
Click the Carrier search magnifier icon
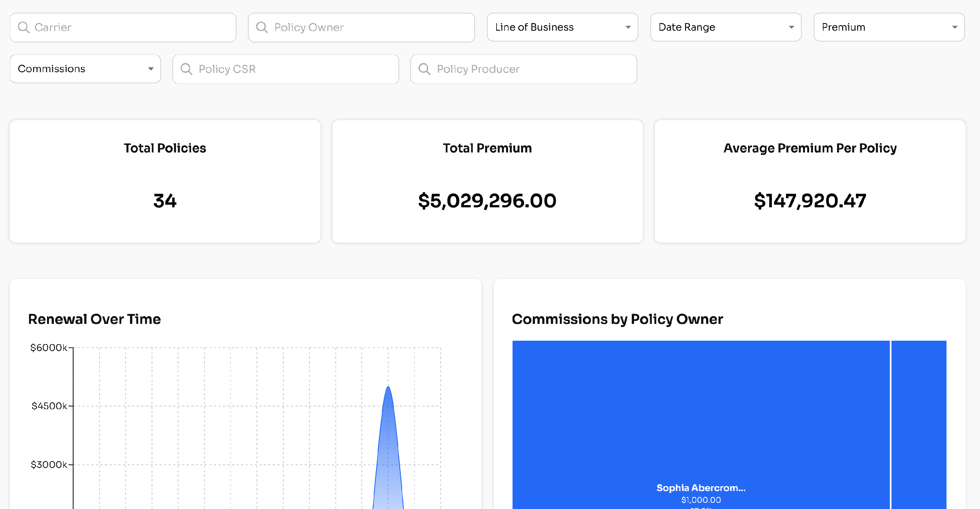(x=24, y=27)
